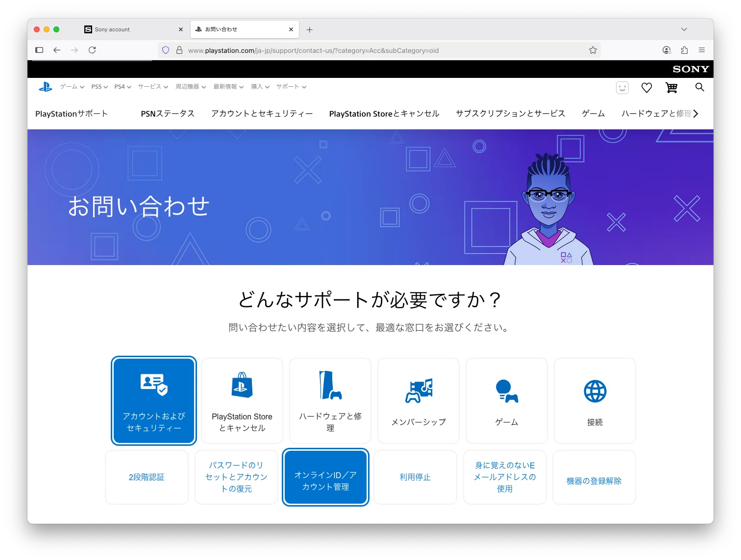This screenshot has width=741, height=560.
Task: Select ハードウェアと修理 category card
Action: click(330, 401)
